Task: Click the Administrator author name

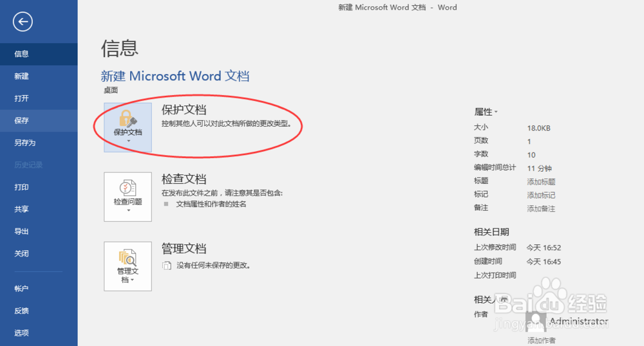Action: 579,321
